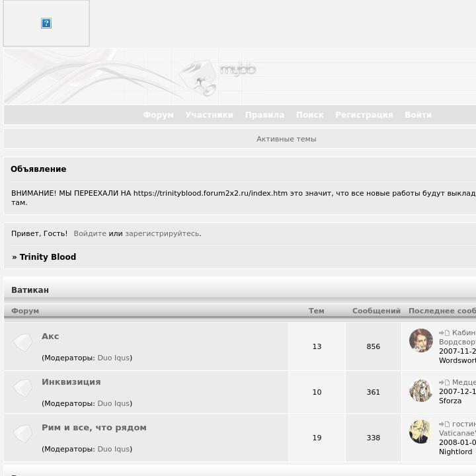
Task: Open the Активные темы link
Action: tap(286, 139)
